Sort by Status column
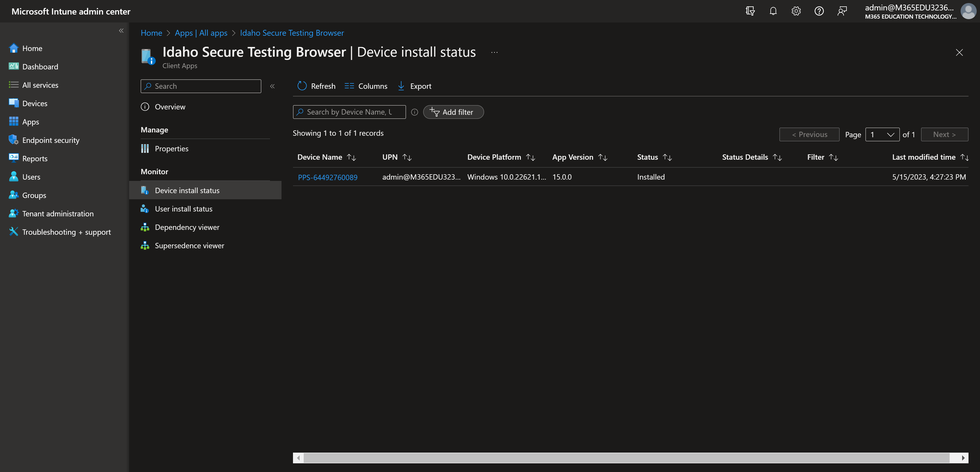Image resolution: width=980 pixels, height=472 pixels. tap(655, 157)
